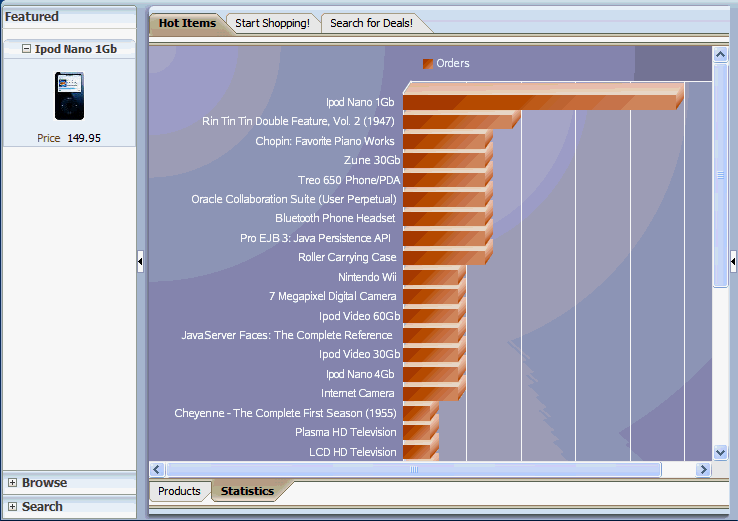Click the Pro EJB 3: Java Persistence API label

coord(315,238)
